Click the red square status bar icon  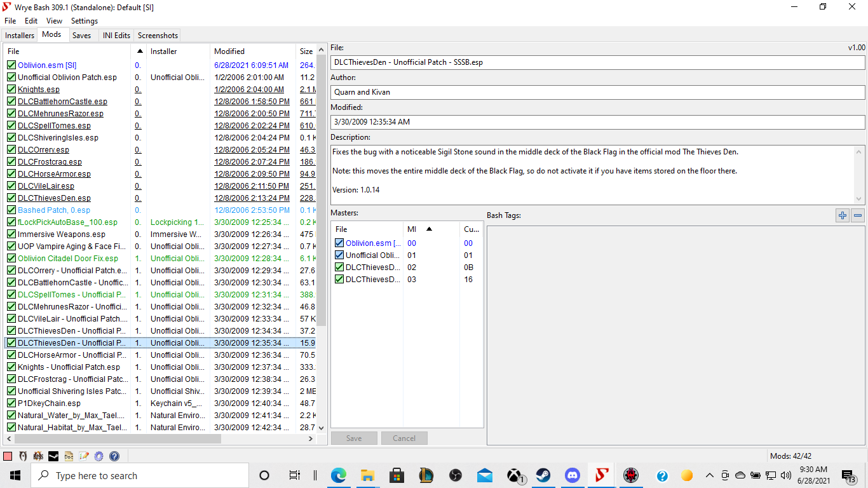point(8,456)
